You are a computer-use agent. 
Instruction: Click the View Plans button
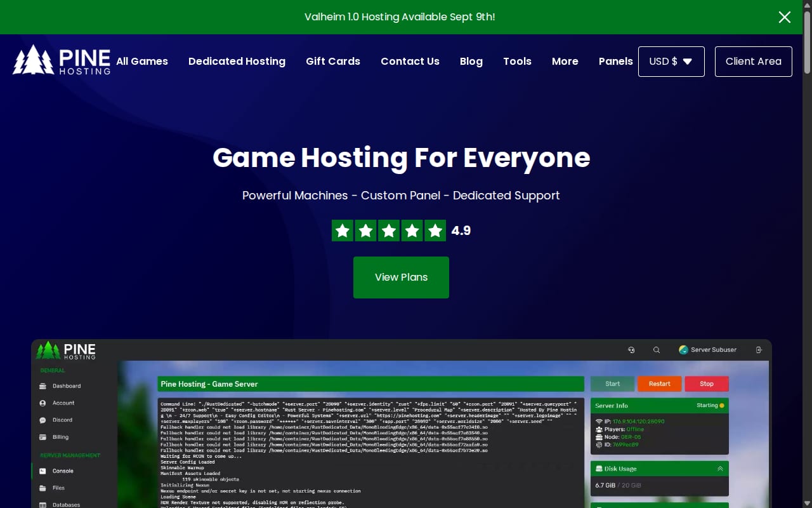[401, 277]
